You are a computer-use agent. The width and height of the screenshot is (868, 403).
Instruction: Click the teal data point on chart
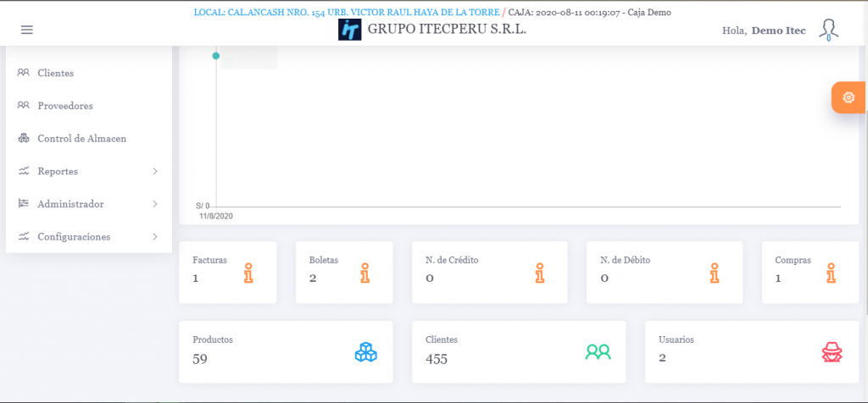point(216,56)
